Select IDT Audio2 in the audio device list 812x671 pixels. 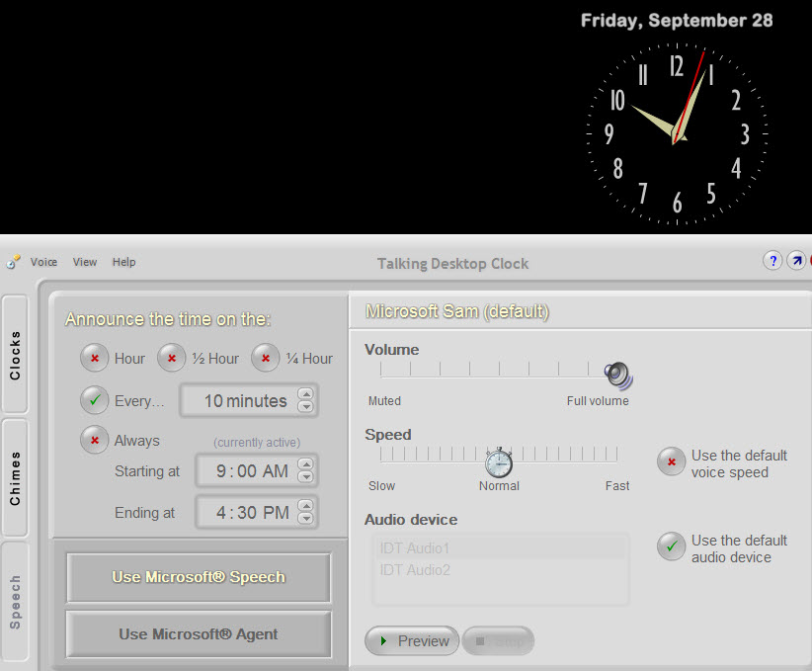(500, 569)
